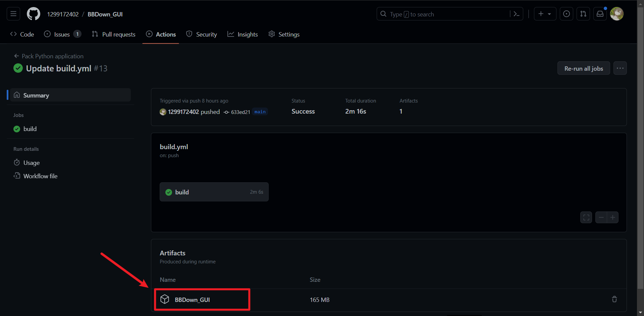Open the notifications inbox icon
The height and width of the screenshot is (316, 644).
600,14
